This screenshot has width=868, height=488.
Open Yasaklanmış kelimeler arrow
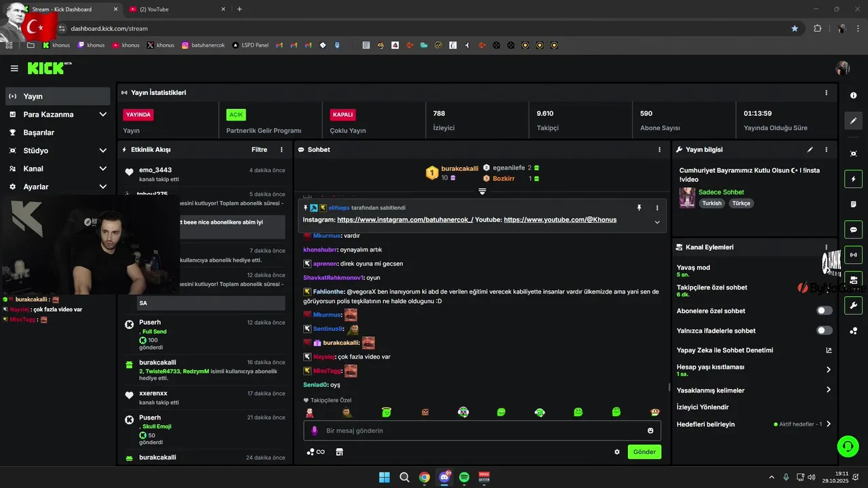pyautogui.click(x=829, y=390)
